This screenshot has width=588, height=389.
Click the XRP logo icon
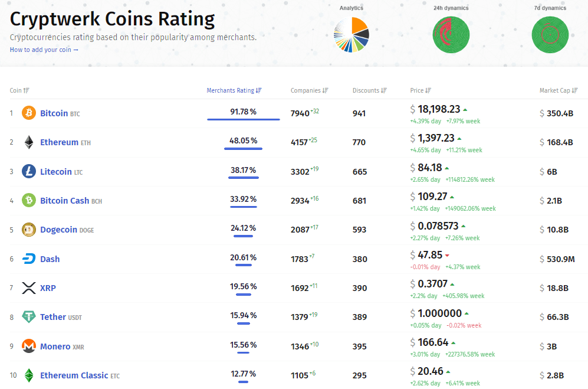point(28,287)
